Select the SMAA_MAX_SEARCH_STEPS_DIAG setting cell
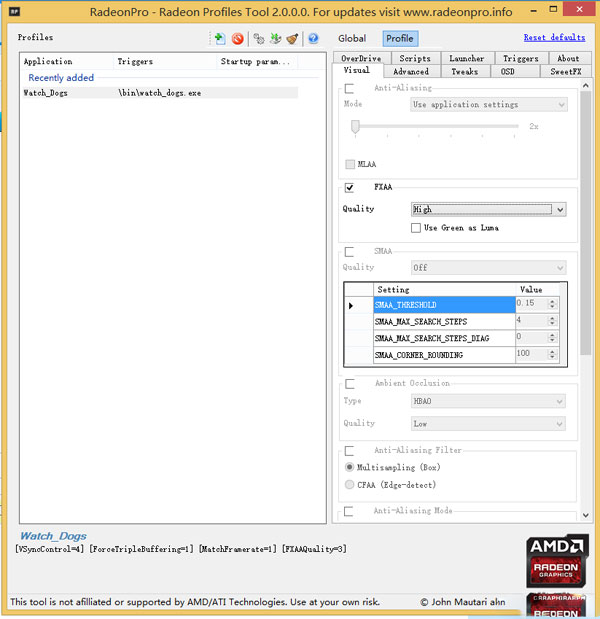Screen dimensions: 600x619 click(444, 338)
